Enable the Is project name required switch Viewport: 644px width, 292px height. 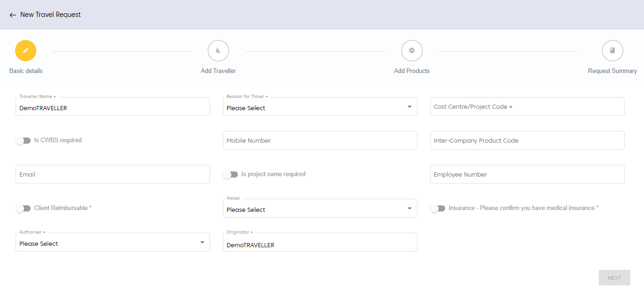230,174
